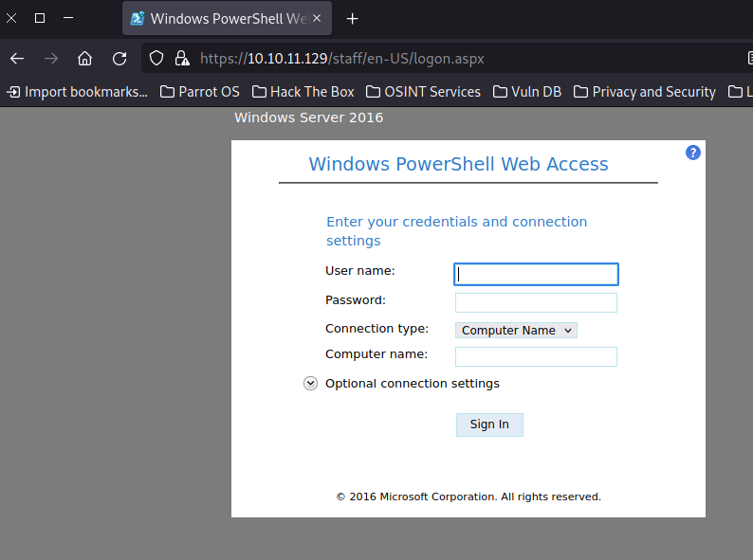The width and height of the screenshot is (753, 560).
Task: Click the Windows Server 2016 text
Action: click(309, 117)
